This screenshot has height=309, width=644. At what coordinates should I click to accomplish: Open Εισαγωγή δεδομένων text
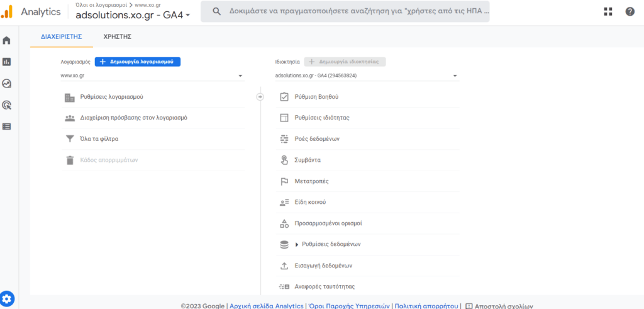(x=324, y=266)
